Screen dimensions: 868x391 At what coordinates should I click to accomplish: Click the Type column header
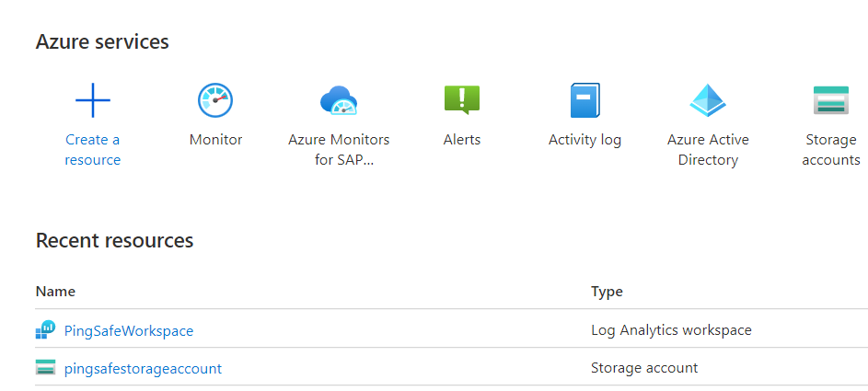click(x=607, y=291)
